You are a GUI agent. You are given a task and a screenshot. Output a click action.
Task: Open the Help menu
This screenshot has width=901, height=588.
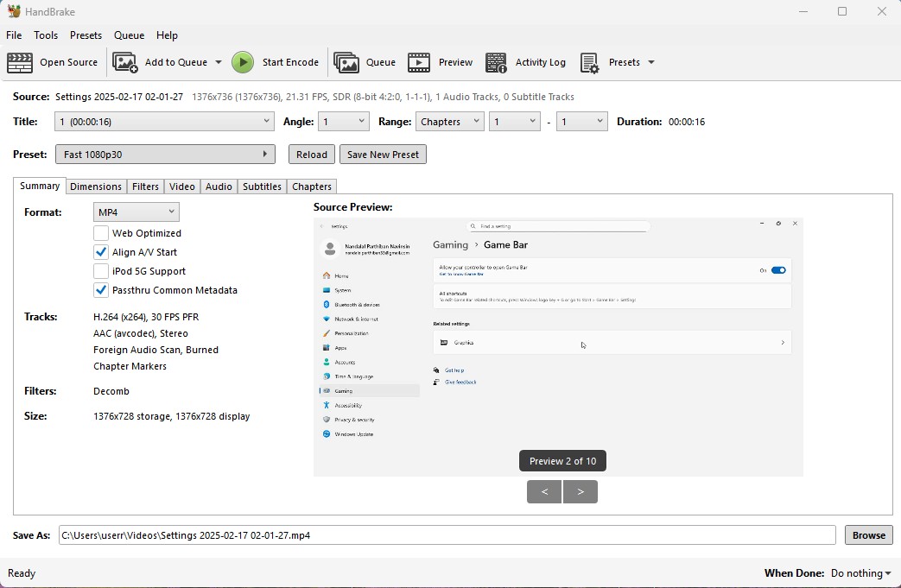168,35
